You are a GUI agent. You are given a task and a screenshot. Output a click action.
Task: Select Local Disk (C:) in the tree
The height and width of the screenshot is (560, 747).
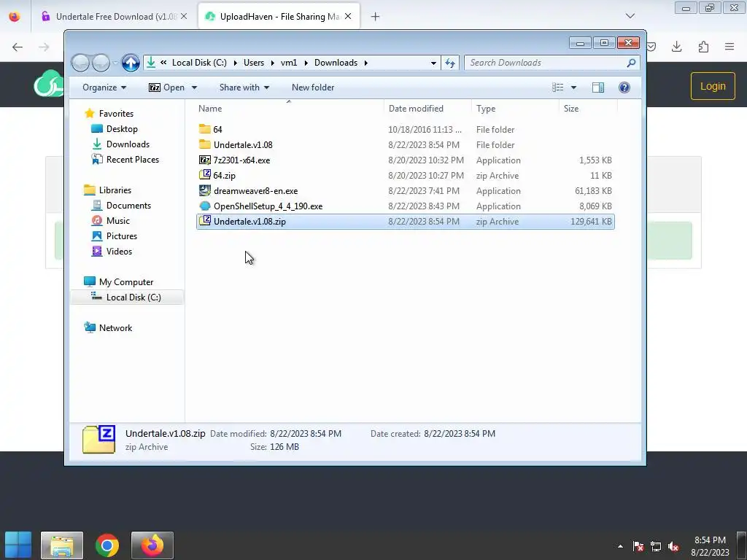point(133,297)
